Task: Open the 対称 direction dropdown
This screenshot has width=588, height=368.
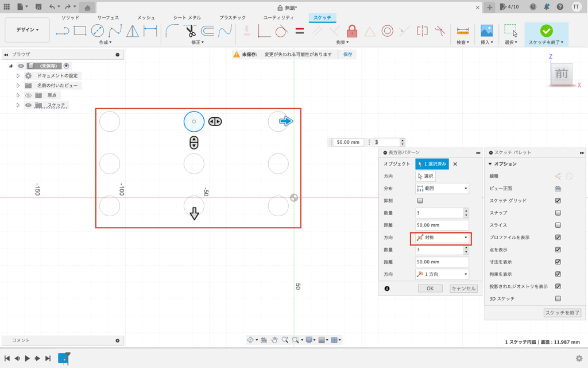Action: tap(442, 237)
